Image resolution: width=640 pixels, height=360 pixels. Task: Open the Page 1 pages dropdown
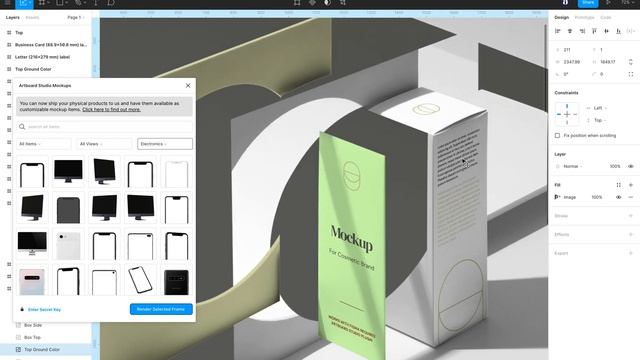coord(76,18)
